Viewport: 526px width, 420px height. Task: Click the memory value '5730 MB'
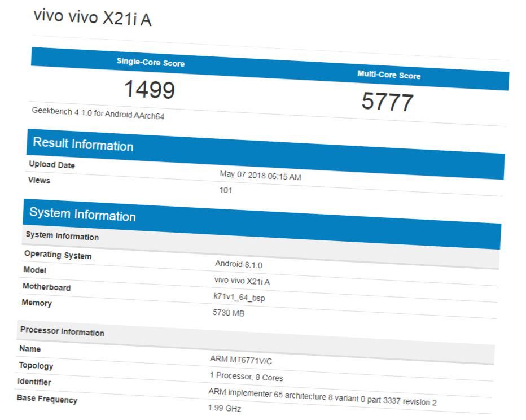tap(229, 313)
